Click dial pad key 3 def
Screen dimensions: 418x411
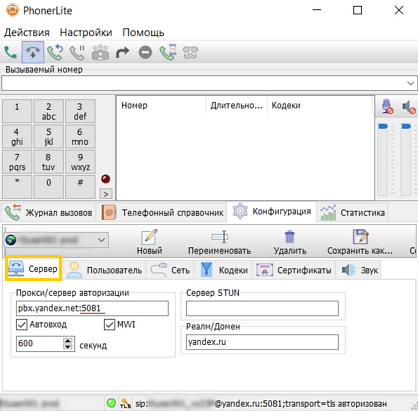tap(80, 111)
